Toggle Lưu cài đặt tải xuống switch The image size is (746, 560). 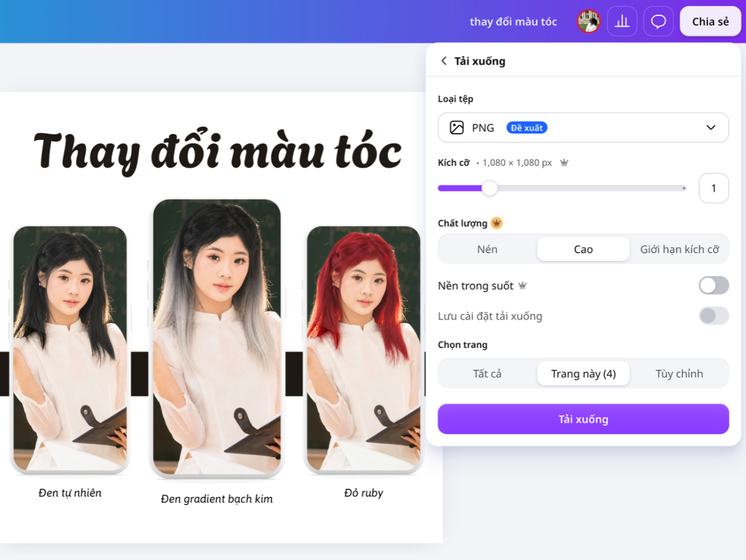coord(713,316)
